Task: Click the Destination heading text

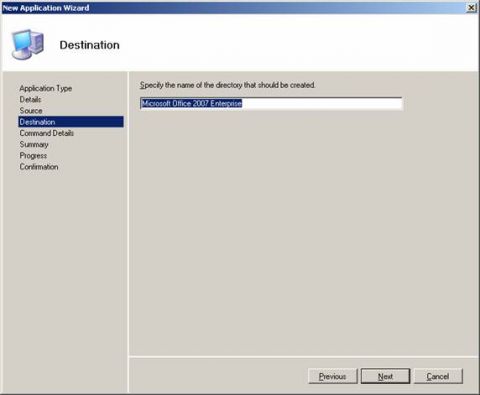Action: pyautogui.click(x=89, y=45)
